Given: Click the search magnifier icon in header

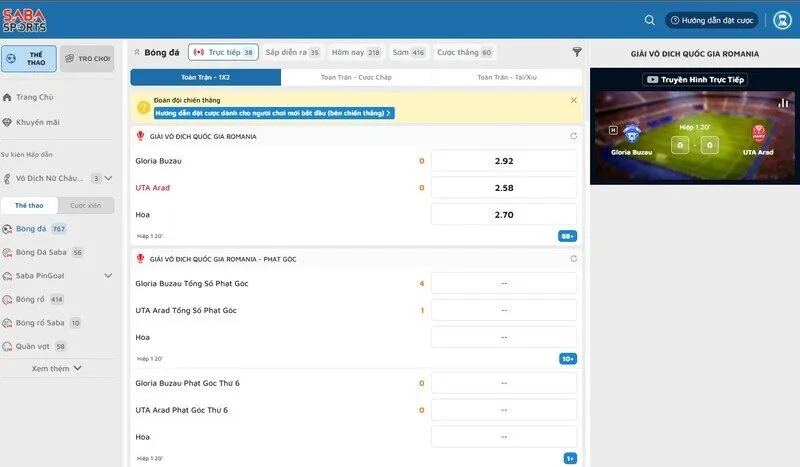Looking at the screenshot, I should coord(650,20).
